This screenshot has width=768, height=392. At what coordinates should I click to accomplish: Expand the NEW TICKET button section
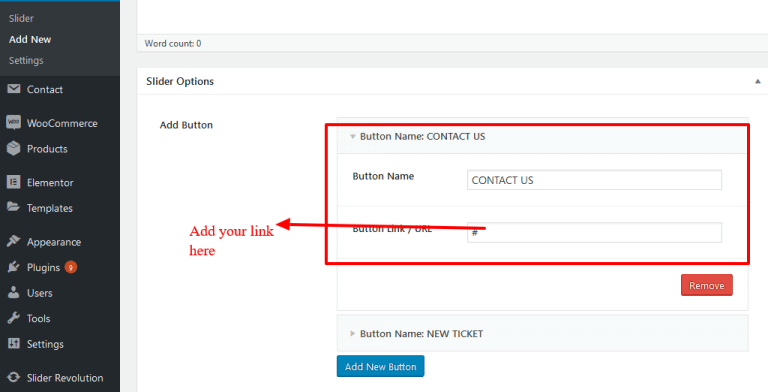tap(353, 334)
